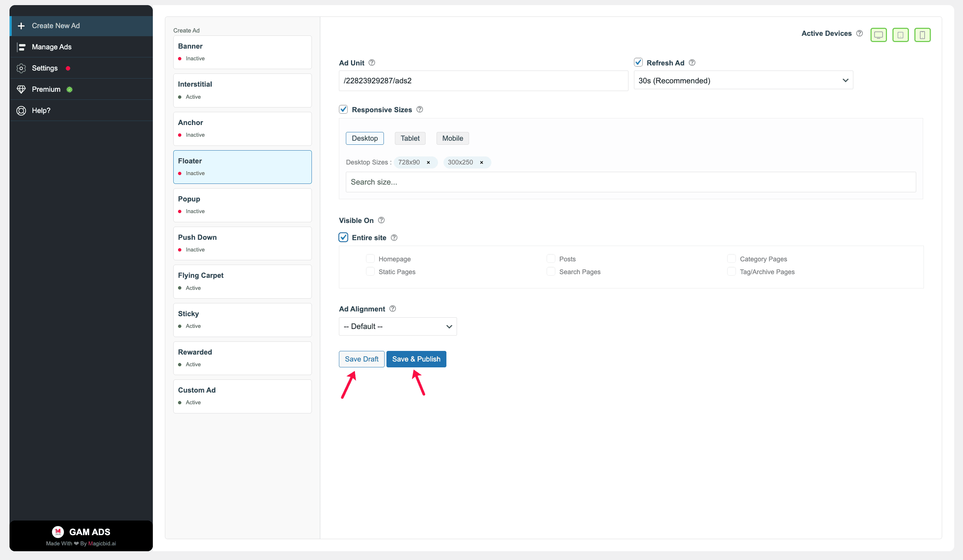Screen dimensions: 963x560
Task: Toggle the mobile active device icon
Action: [x=922, y=35]
